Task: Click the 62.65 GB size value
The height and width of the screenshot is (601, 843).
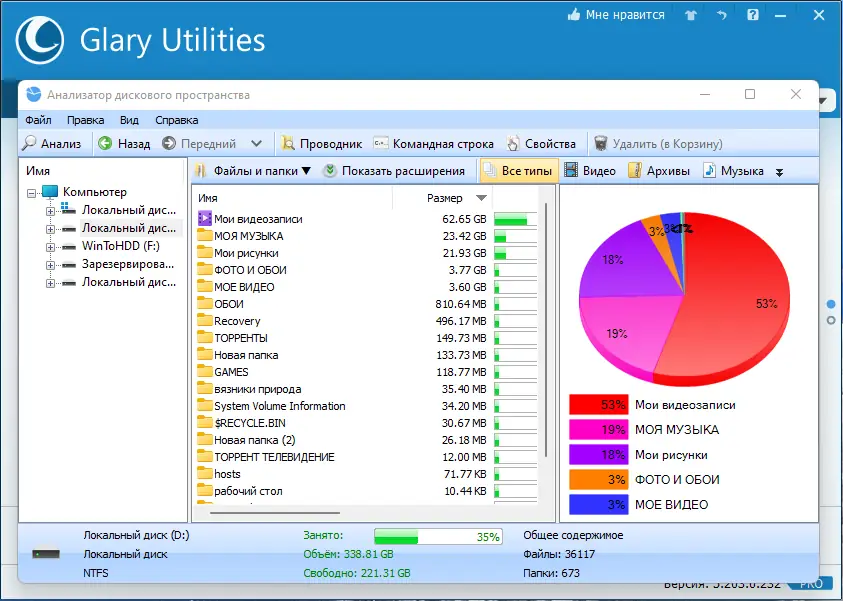Action: pos(464,219)
